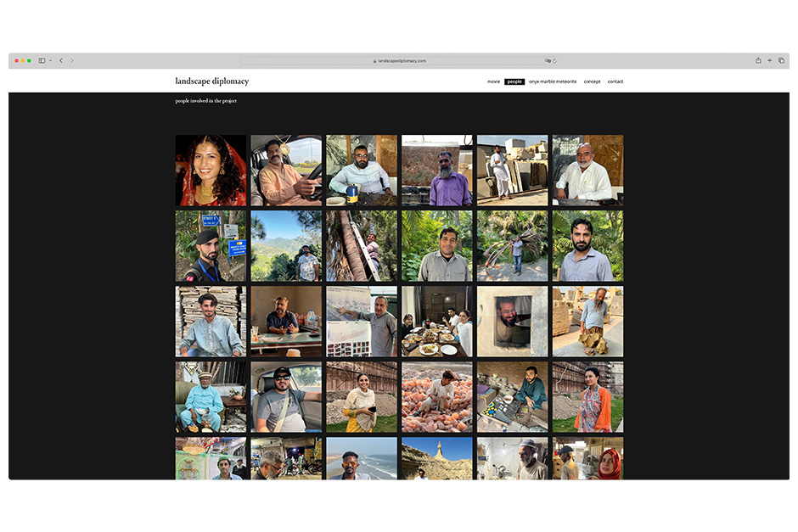798x532 pixels.
Task: Open photo of woman in red headscarf
Action: coord(587,458)
